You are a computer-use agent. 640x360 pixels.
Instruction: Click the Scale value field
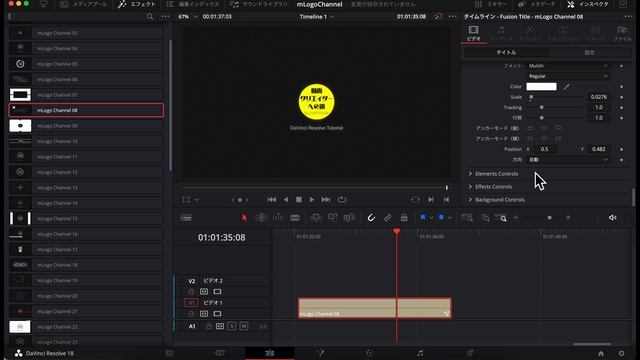pos(599,97)
